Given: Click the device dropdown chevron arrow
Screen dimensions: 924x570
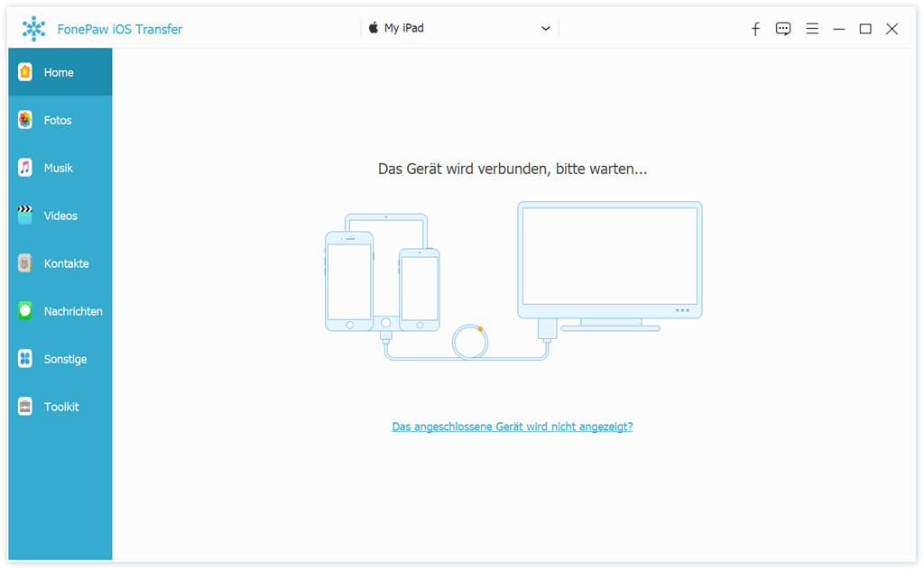Looking at the screenshot, I should 546,28.
